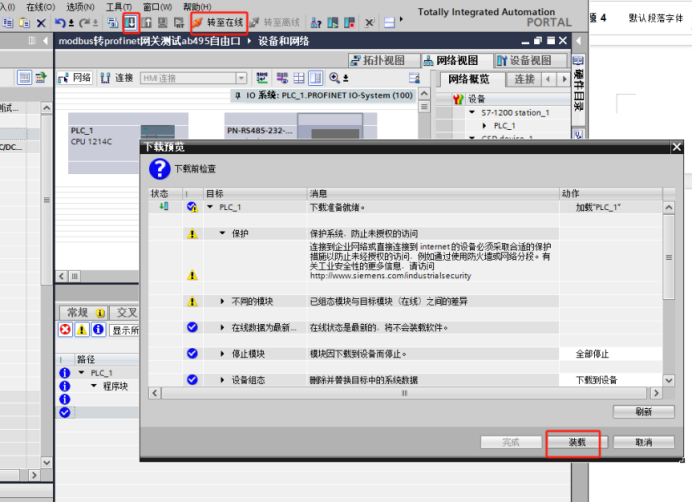Collapse PLC_1 in info panel path list
The image size is (692, 502).
(81, 373)
